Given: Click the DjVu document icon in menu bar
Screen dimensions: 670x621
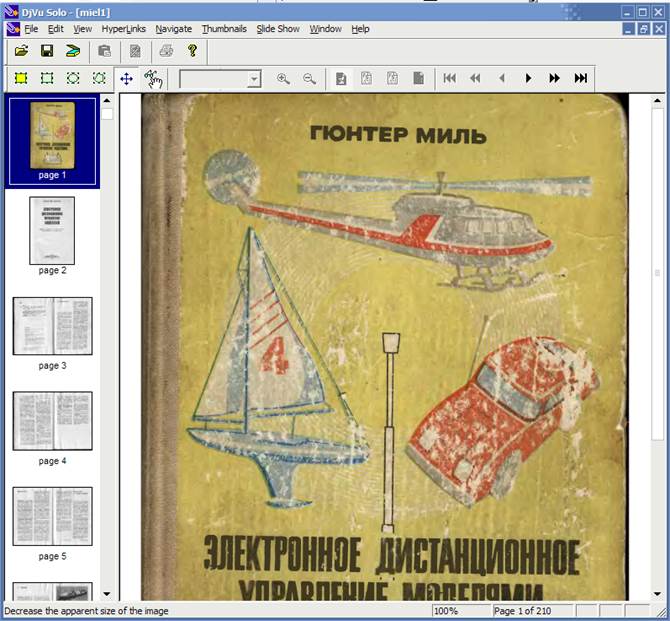Looking at the screenshot, I should point(13,29).
